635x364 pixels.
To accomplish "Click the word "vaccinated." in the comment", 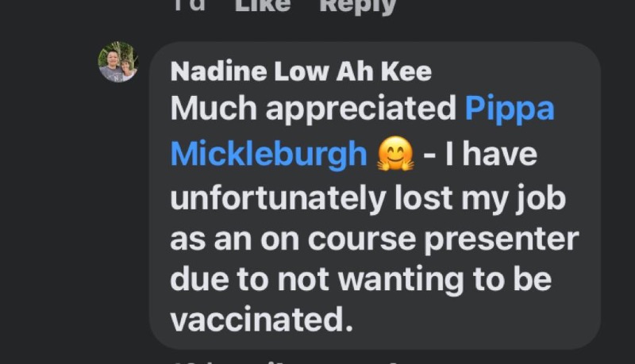I will (261, 319).
